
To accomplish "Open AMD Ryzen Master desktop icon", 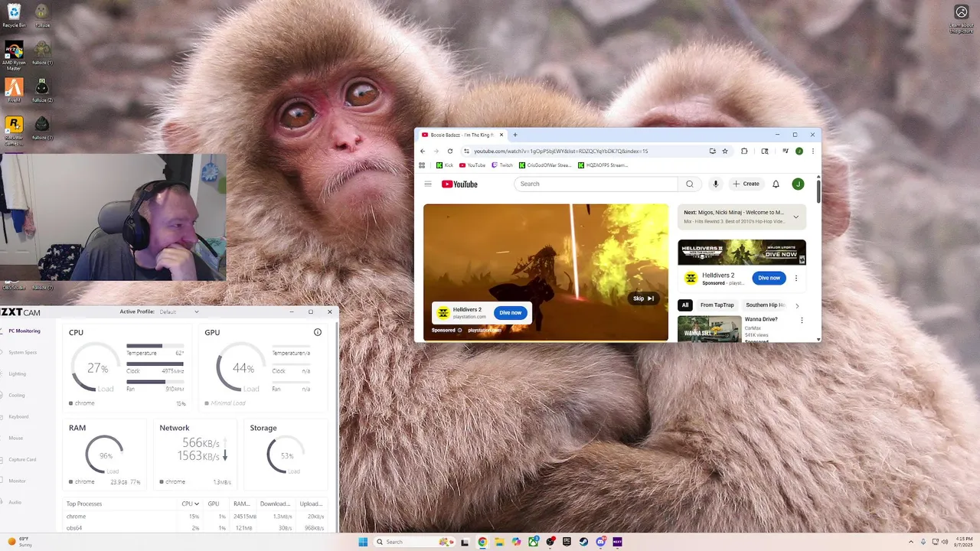I will coord(14,55).
